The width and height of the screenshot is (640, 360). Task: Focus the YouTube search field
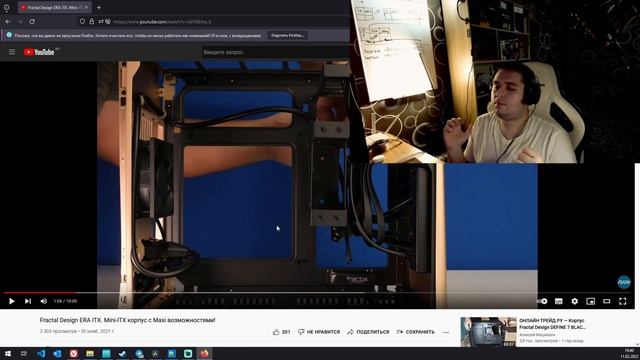[x=276, y=52]
